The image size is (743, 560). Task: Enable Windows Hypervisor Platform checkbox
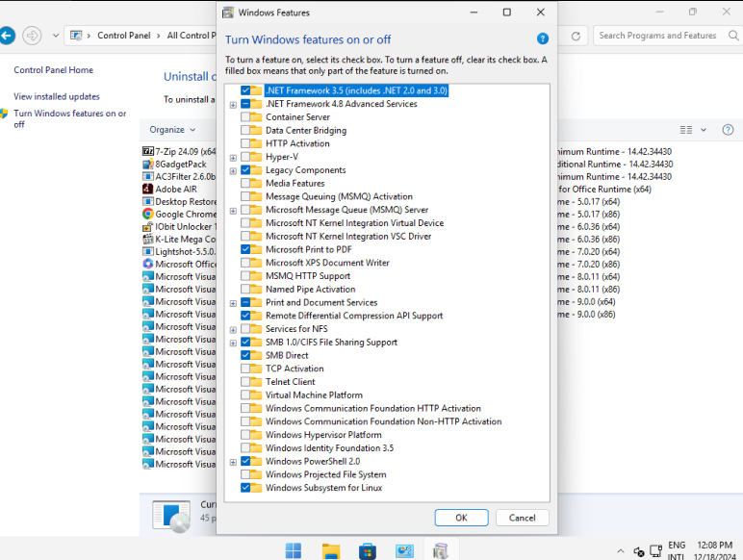pyautogui.click(x=245, y=435)
